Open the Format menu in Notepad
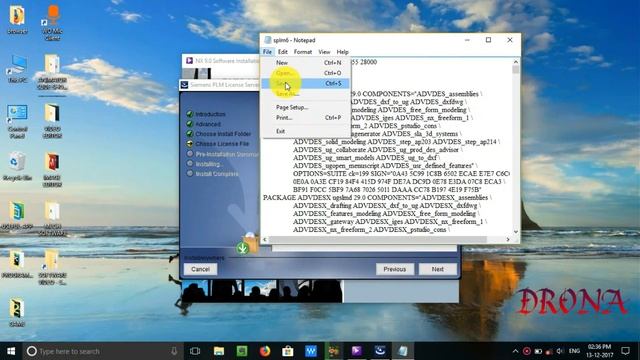This screenshot has width=640, height=360. click(x=302, y=52)
